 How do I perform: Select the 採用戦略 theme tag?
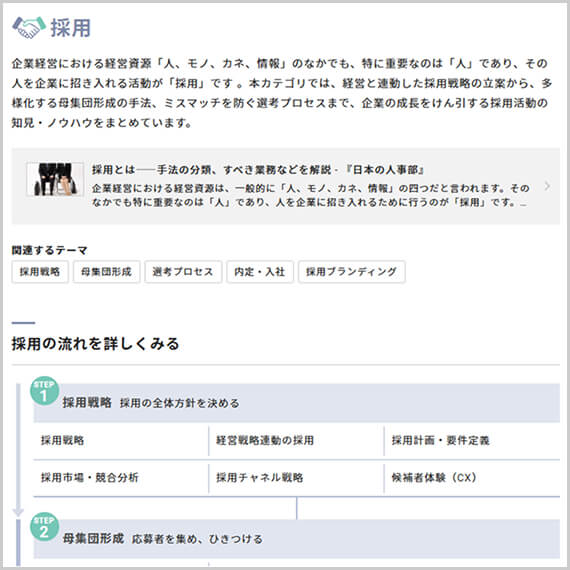(40, 272)
